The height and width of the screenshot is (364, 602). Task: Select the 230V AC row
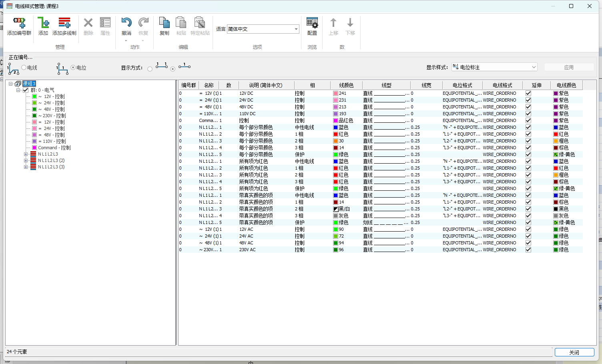coord(247,250)
